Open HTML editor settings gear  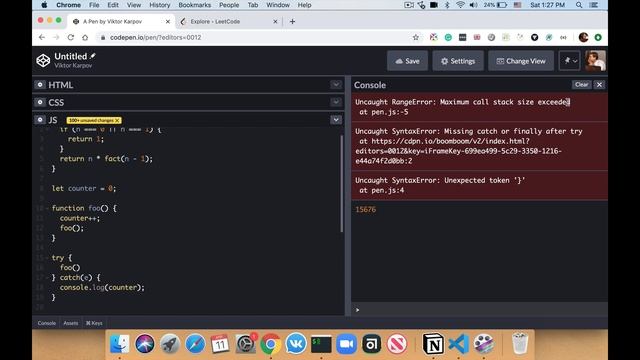[x=40, y=84]
